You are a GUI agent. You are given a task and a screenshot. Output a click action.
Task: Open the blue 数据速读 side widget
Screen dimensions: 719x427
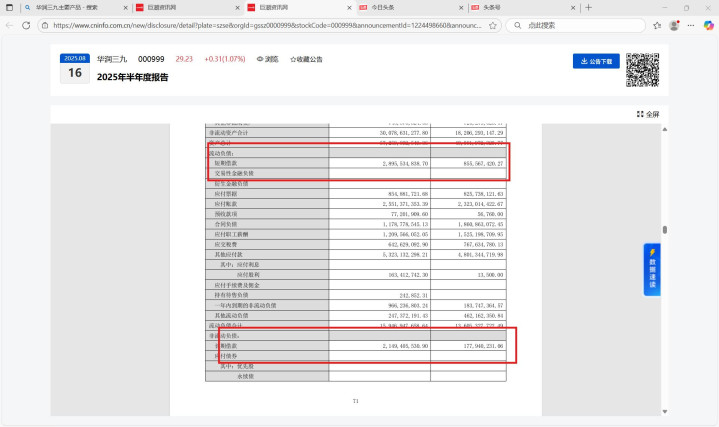(x=652, y=270)
